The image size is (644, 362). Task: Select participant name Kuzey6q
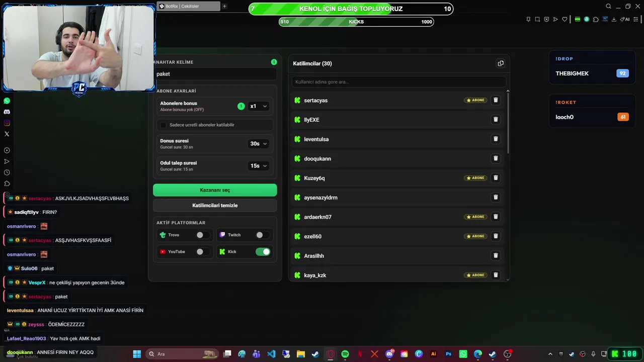coord(314,178)
